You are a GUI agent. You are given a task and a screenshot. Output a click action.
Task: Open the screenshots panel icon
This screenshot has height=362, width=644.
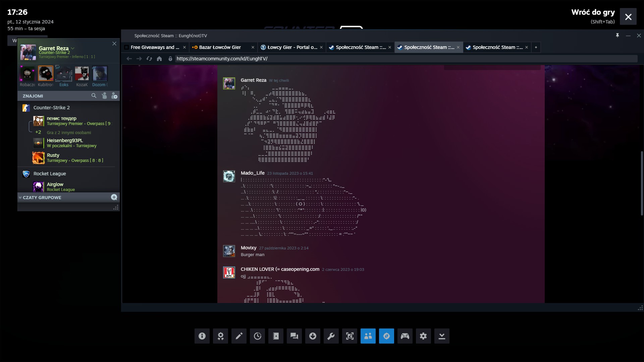[x=350, y=336]
